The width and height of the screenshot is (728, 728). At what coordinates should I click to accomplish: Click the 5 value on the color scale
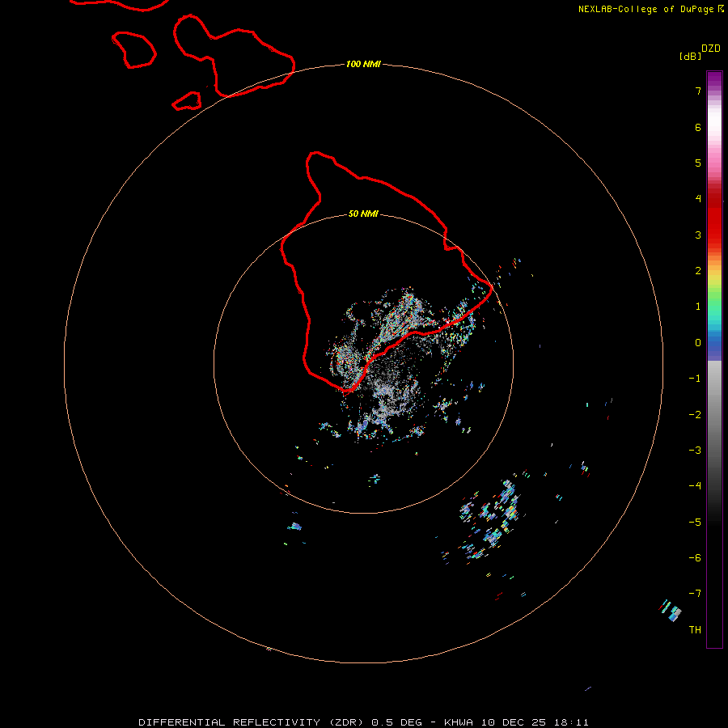(698, 163)
